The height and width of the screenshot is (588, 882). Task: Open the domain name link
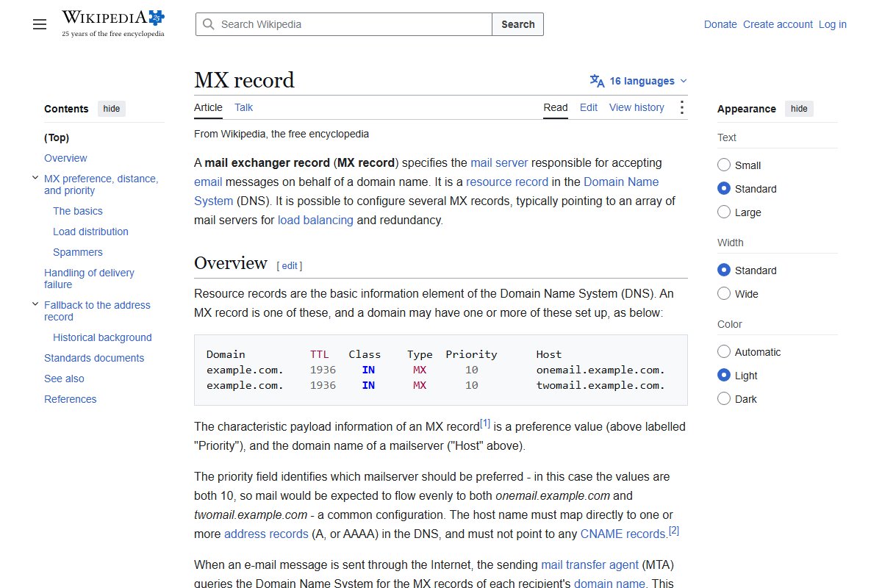click(x=609, y=584)
